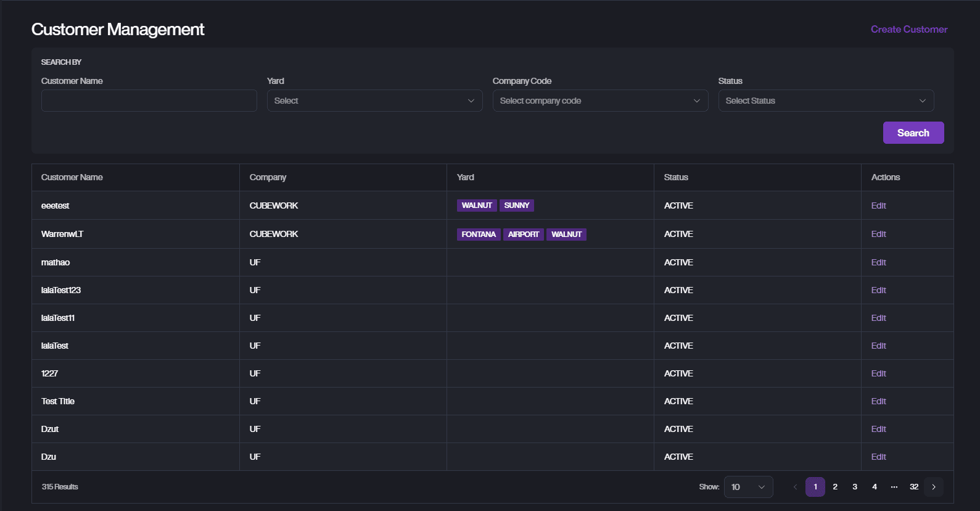Viewport: 980px width, 511px height.
Task: Click the SUNNY yard tag
Action: coord(516,206)
